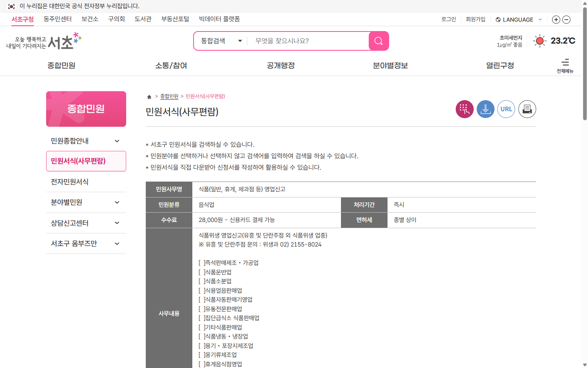Click the magnifier search button
Viewport: 588px width, 368px height.
(379, 41)
